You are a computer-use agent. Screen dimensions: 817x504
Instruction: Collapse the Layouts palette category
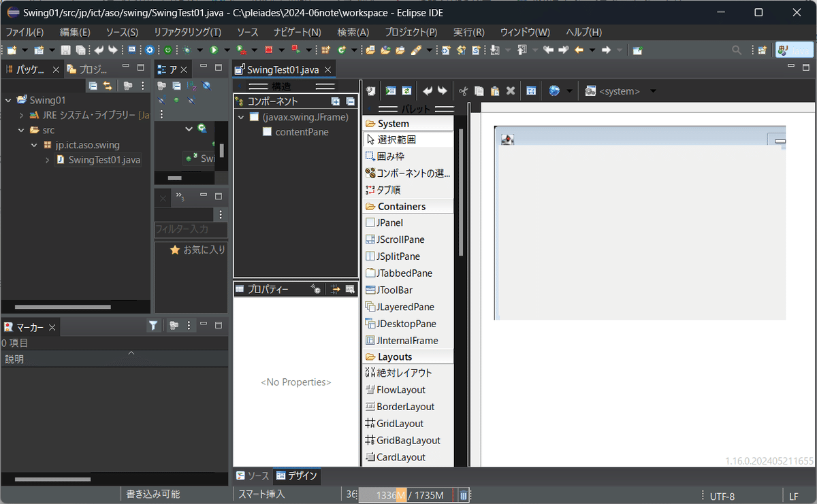(408, 356)
